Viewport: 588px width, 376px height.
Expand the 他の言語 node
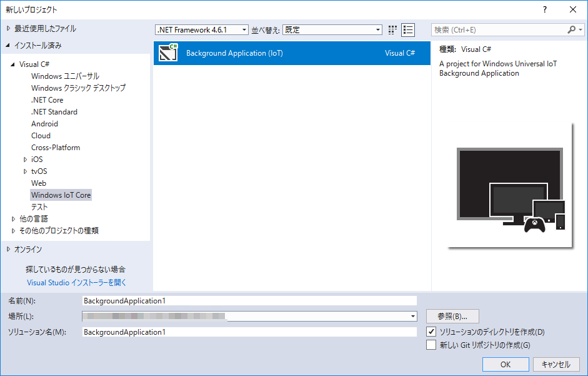tap(14, 219)
